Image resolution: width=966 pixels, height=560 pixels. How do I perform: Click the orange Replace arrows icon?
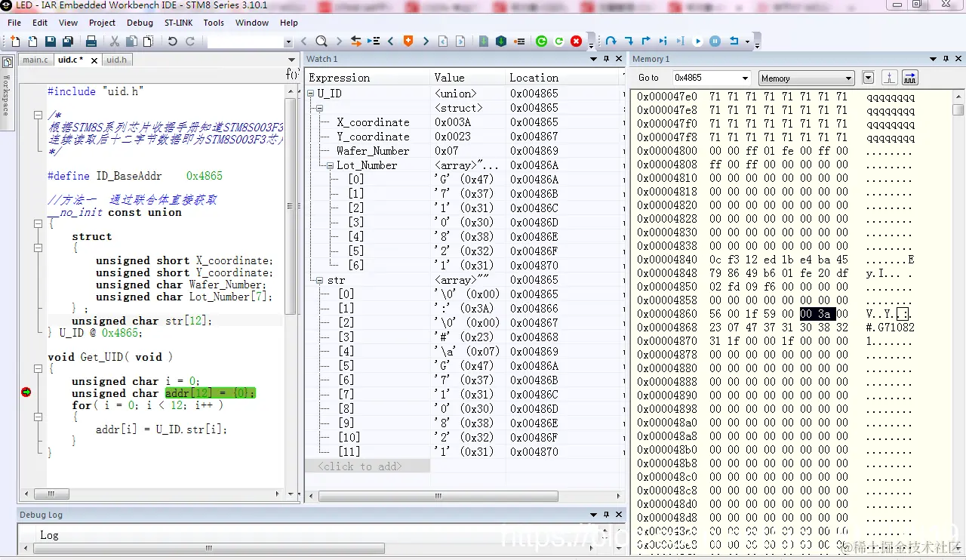(x=356, y=42)
